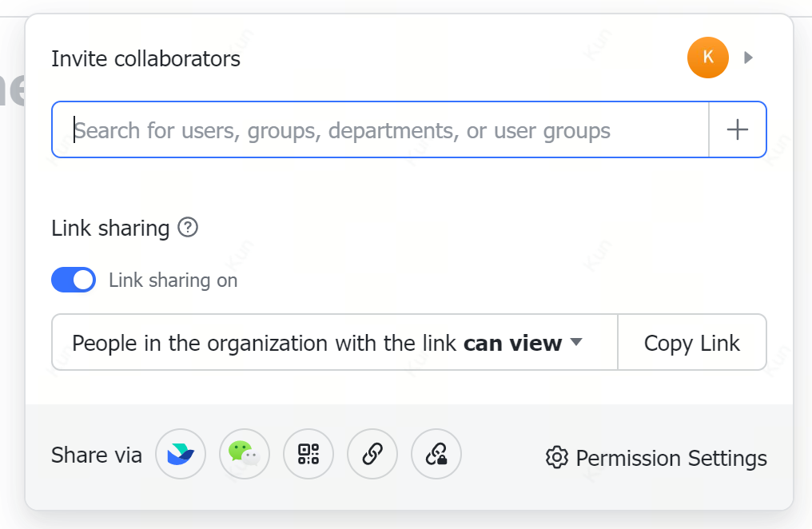
Task: Click the caret arrow after "can view"
Action: 575,343
